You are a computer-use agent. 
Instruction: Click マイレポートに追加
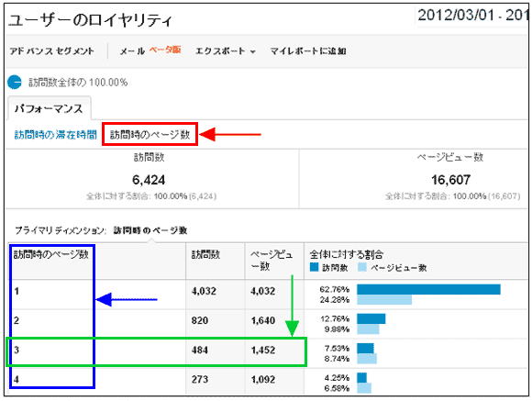click(308, 51)
